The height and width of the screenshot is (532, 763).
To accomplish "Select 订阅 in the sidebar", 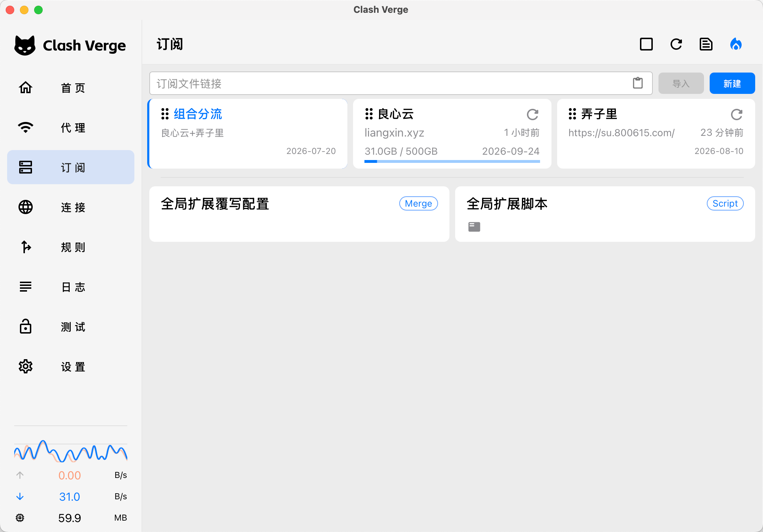I will [x=71, y=167].
